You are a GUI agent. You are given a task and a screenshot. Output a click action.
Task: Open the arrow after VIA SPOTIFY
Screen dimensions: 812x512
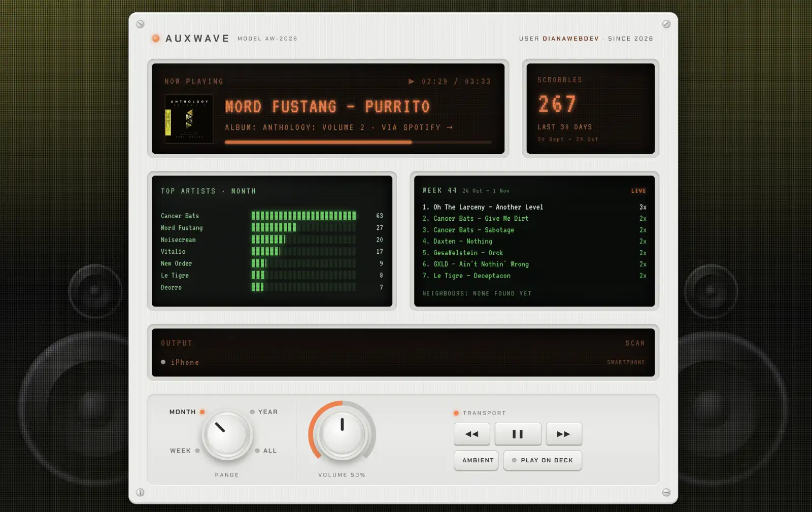(x=450, y=127)
